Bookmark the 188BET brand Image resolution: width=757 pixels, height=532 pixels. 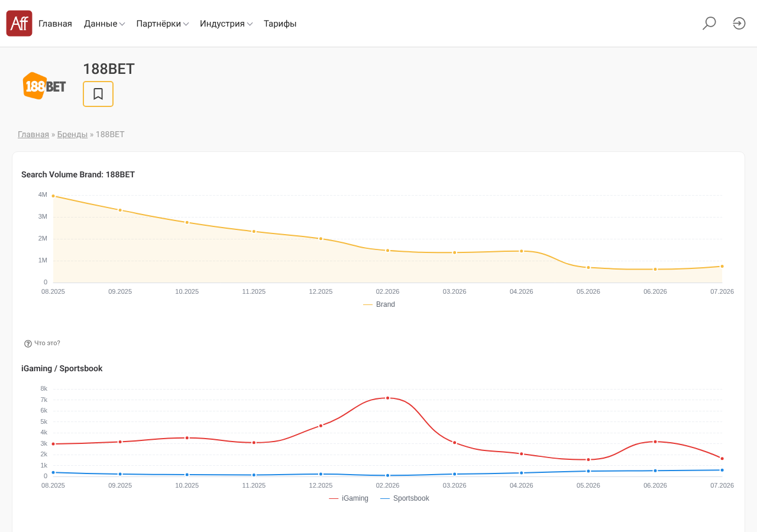[98, 94]
